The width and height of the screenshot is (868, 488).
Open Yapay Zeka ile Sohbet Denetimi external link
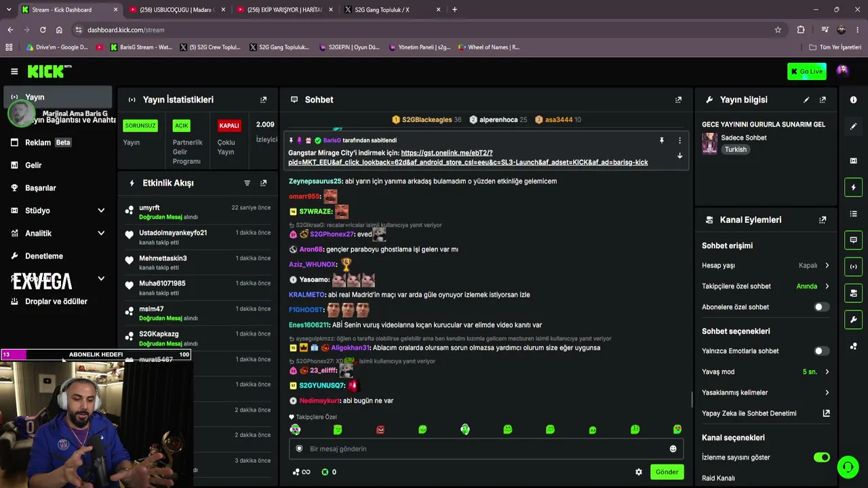coord(826,413)
